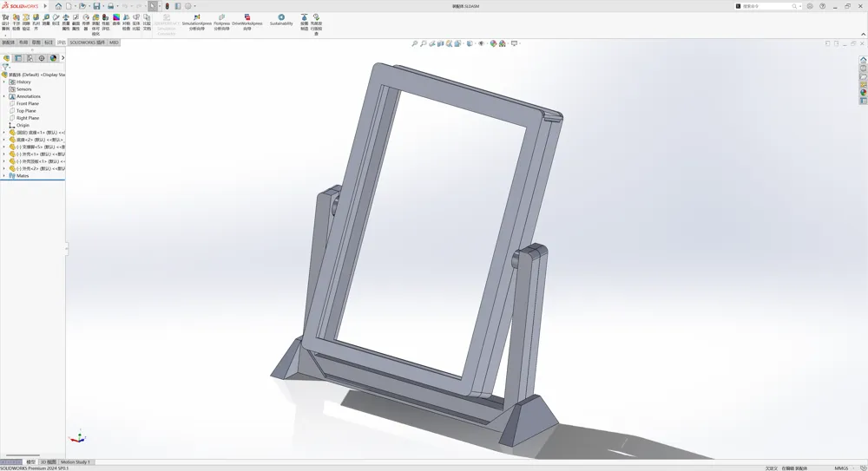The image size is (868, 471).
Task: Open the Hide/Show Items eye icon
Action: [x=482, y=43]
